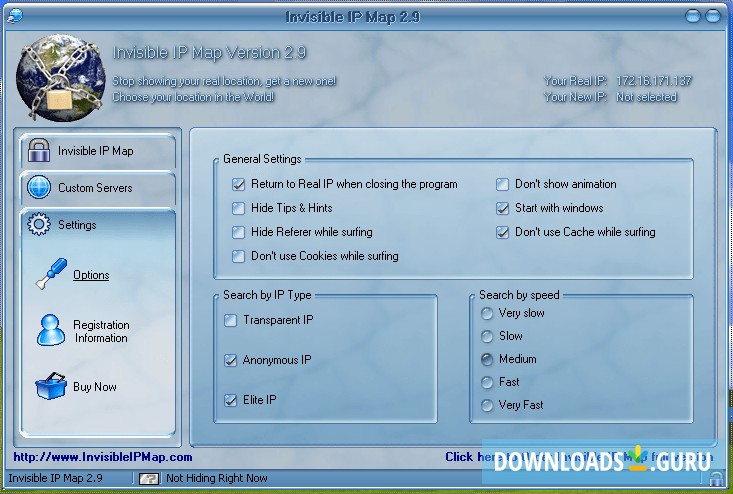Click the padlock icon in status bar corner

(715, 479)
